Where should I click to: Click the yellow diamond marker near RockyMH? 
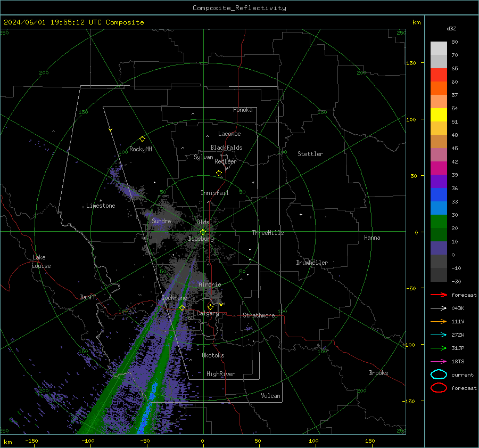click(142, 139)
